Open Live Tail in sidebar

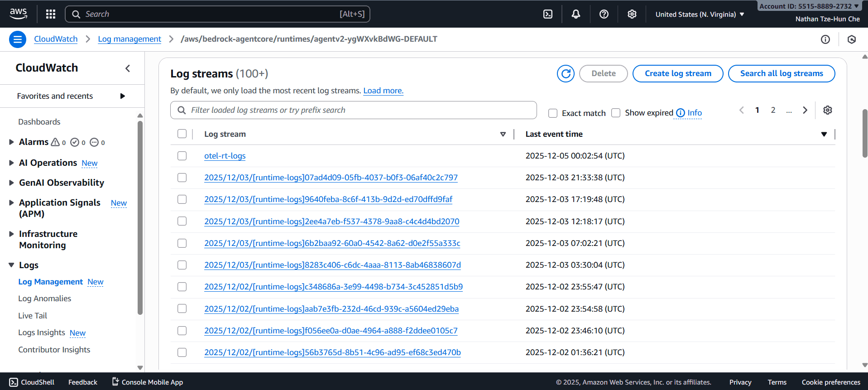33,316
